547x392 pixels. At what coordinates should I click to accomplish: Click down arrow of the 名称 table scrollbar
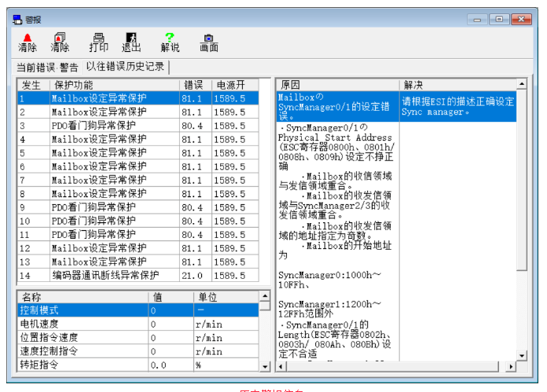pos(265,367)
